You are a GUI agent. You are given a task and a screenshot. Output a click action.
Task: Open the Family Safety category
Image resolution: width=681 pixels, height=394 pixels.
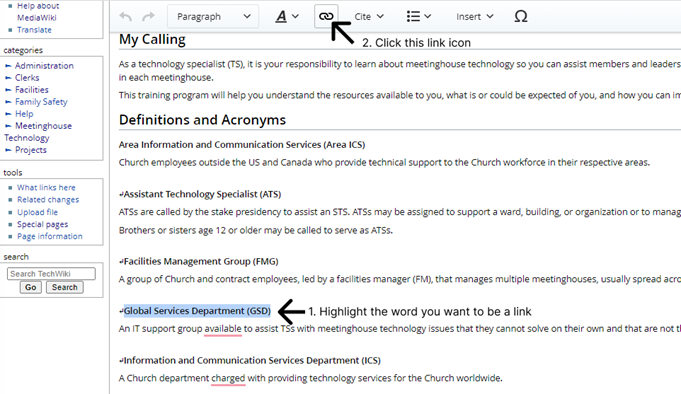pos(41,102)
